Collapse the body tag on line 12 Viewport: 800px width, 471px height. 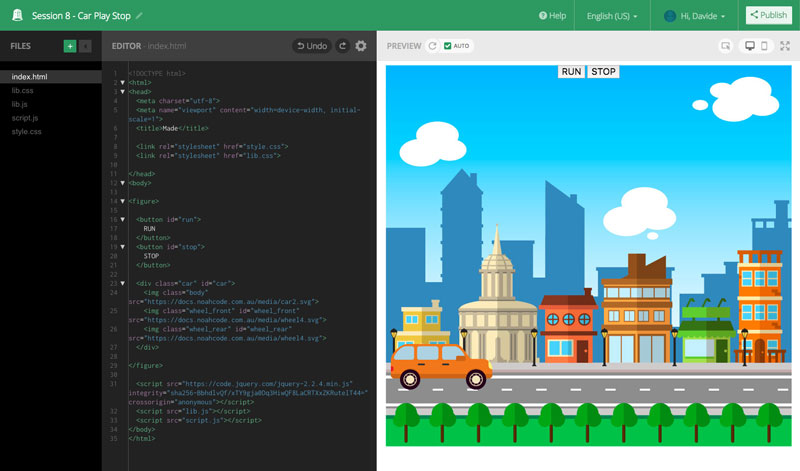tap(122, 183)
